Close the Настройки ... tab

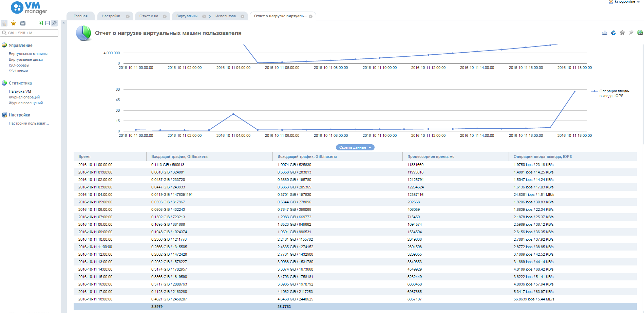tap(128, 16)
